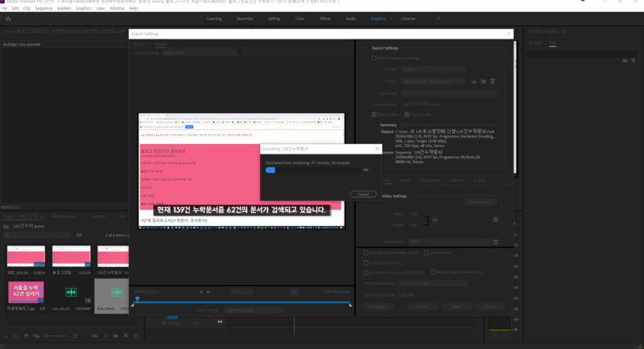Switch to the Audio workspace
Image resolution: width=644 pixels, height=349 pixels.
pyautogui.click(x=351, y=18)
